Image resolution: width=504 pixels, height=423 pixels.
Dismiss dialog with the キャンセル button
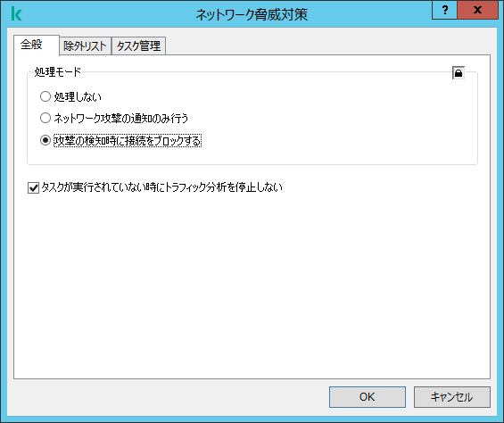452,397
